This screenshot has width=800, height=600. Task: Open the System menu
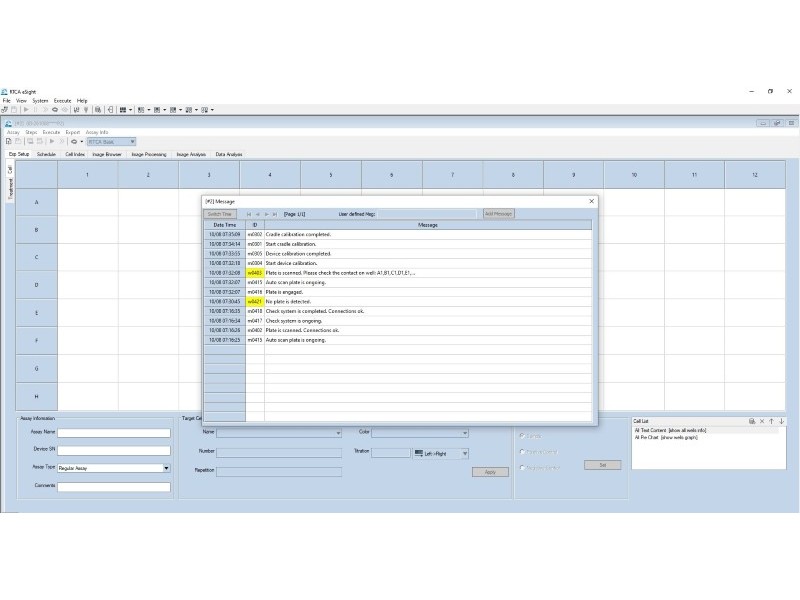(x=40, y=101)
